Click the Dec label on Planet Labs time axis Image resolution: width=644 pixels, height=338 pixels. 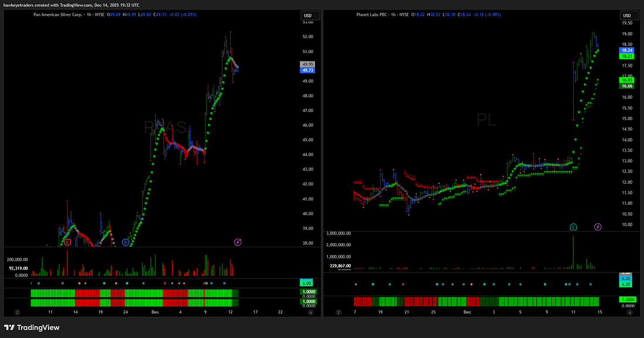467,312
